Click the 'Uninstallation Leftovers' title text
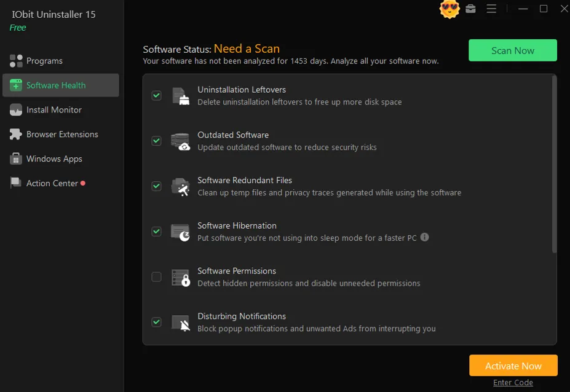 242,90
